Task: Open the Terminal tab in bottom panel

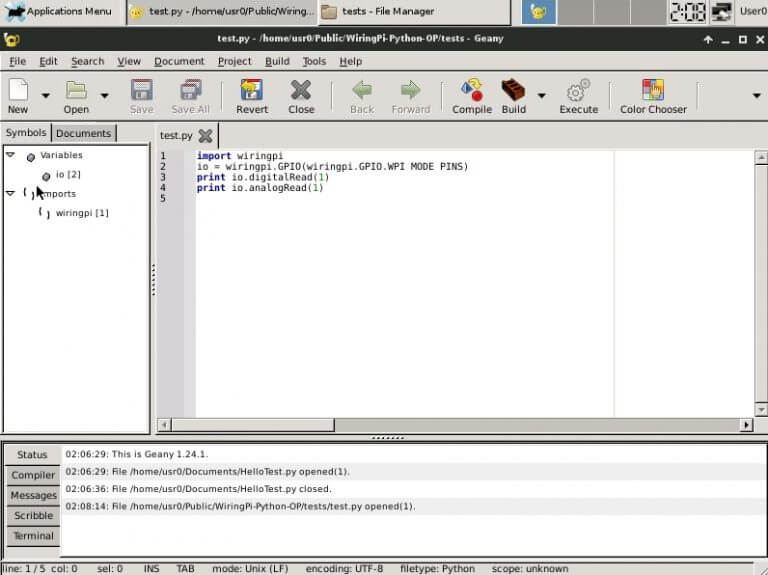Action: [x=33, y=536]
